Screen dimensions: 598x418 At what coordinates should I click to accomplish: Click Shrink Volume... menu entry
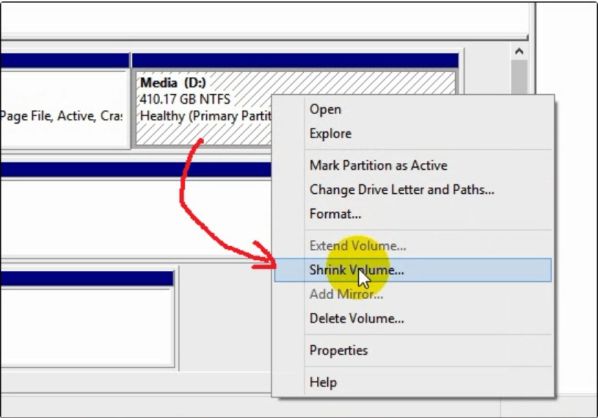(413, 270)
